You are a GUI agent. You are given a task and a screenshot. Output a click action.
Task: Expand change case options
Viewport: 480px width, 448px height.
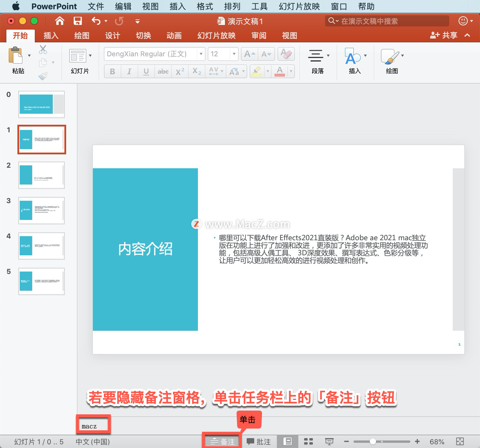click(243, 71)
